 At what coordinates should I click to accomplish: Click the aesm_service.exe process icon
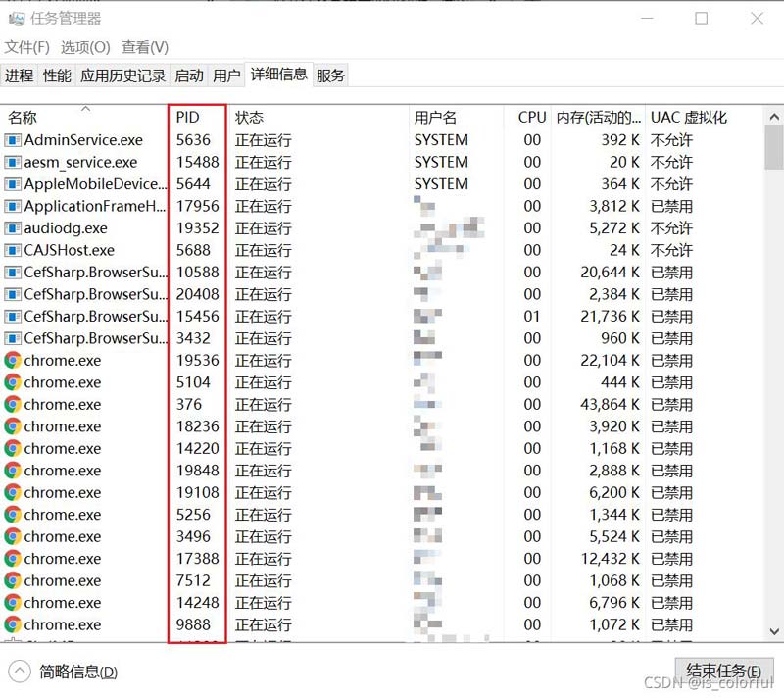point(13,162)
